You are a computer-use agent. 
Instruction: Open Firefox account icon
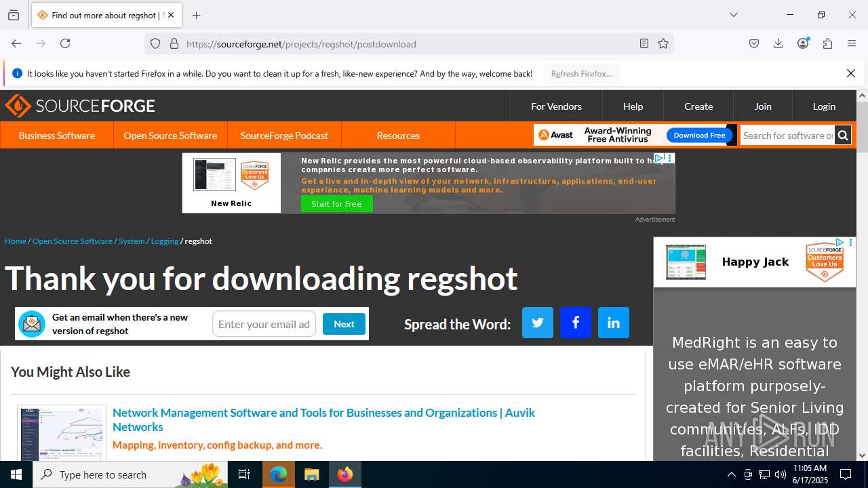pos(804,43)
